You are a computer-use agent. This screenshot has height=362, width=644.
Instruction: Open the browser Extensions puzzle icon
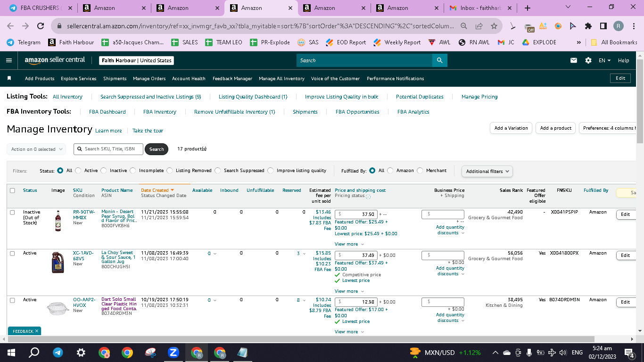click(588, 26)
